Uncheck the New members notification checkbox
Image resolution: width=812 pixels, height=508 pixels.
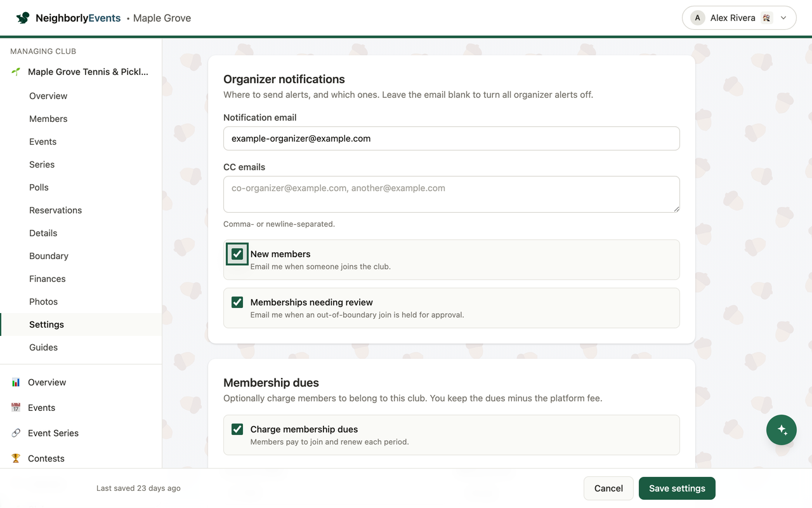pyautogui.click(x=237, y=254)
